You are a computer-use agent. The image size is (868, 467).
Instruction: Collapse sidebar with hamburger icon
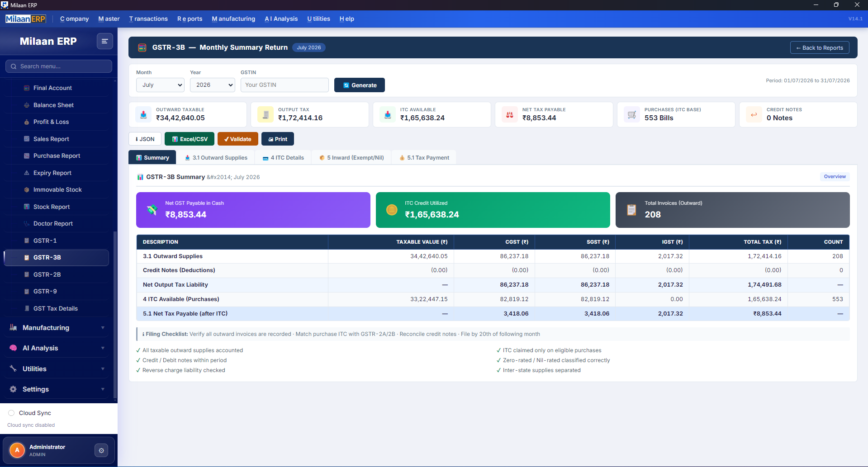(104, 41)
